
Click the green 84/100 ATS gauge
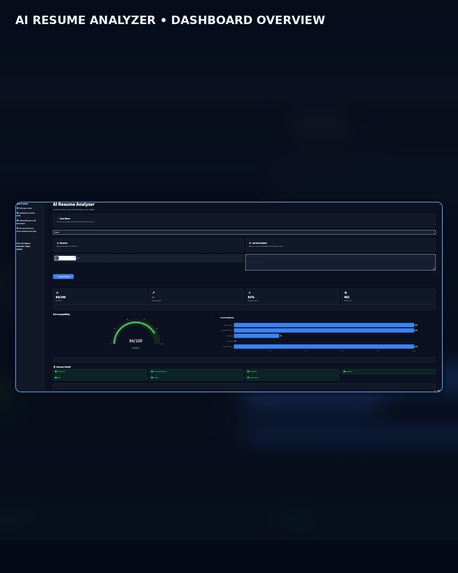tap(136, 333)
